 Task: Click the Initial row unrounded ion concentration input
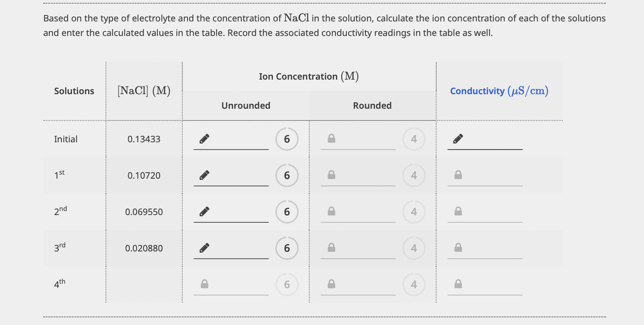[x=231, y=139]
